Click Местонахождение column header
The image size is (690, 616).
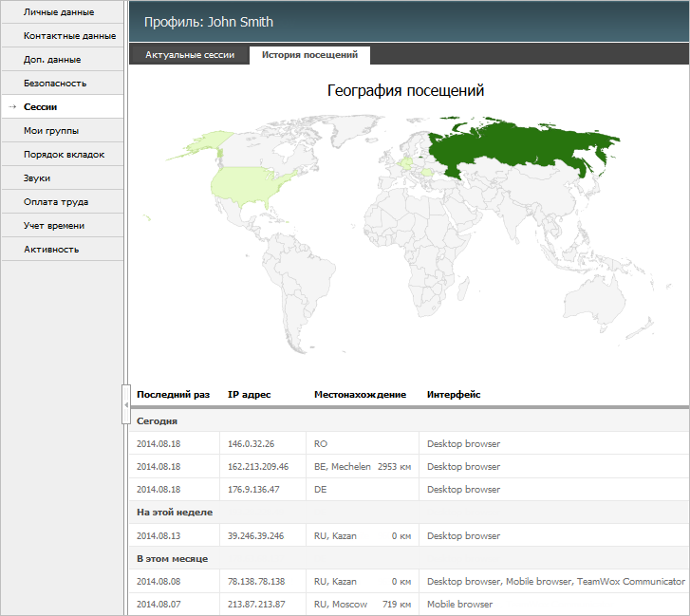pyautogui.click(x=360, y=395)
